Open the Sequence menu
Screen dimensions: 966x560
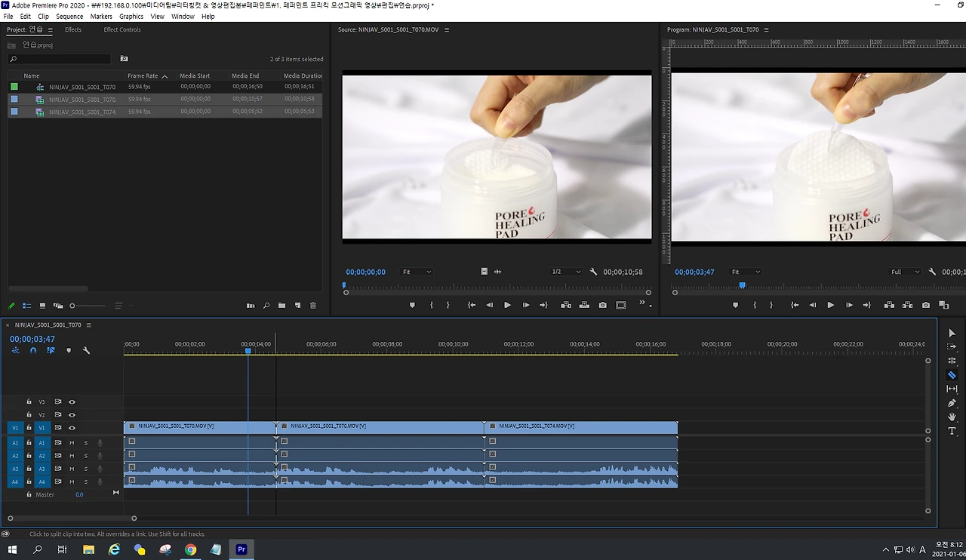(x=69, y=16)
